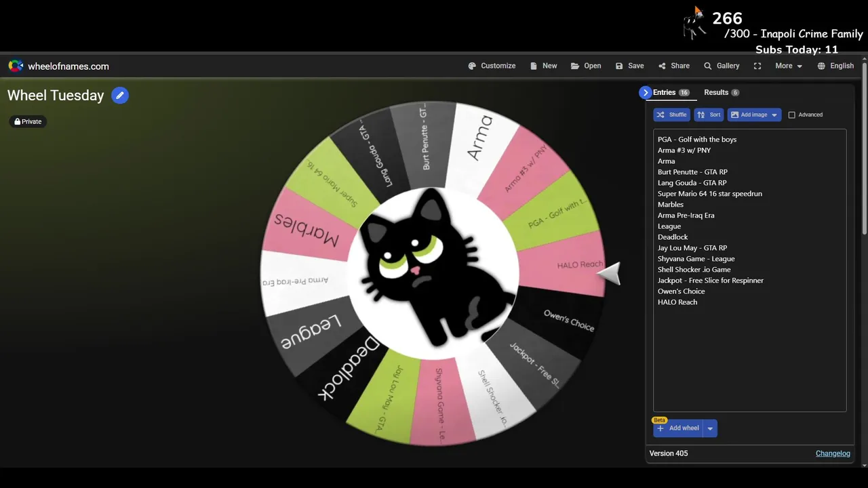This screenshot has width=868, height=488.
Task: Share this wheel
Action: click(x=674, y=66)
